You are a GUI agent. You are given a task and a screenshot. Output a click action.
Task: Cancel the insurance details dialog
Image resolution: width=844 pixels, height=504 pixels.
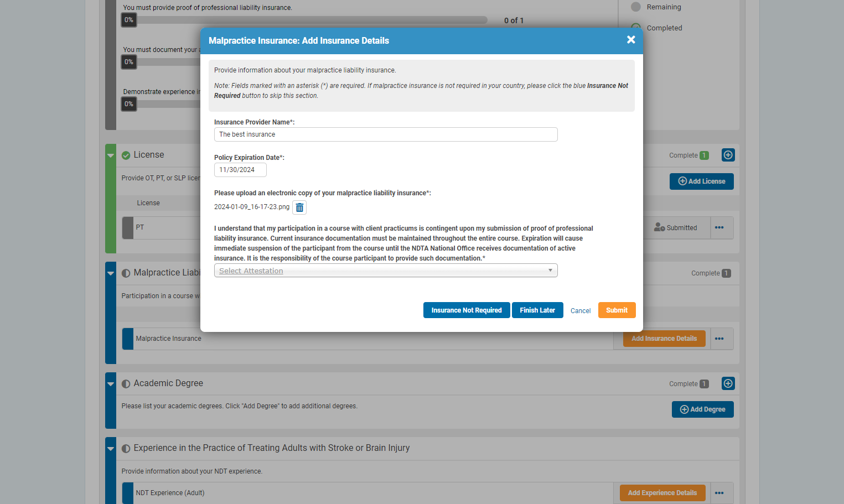click(581, 311)
